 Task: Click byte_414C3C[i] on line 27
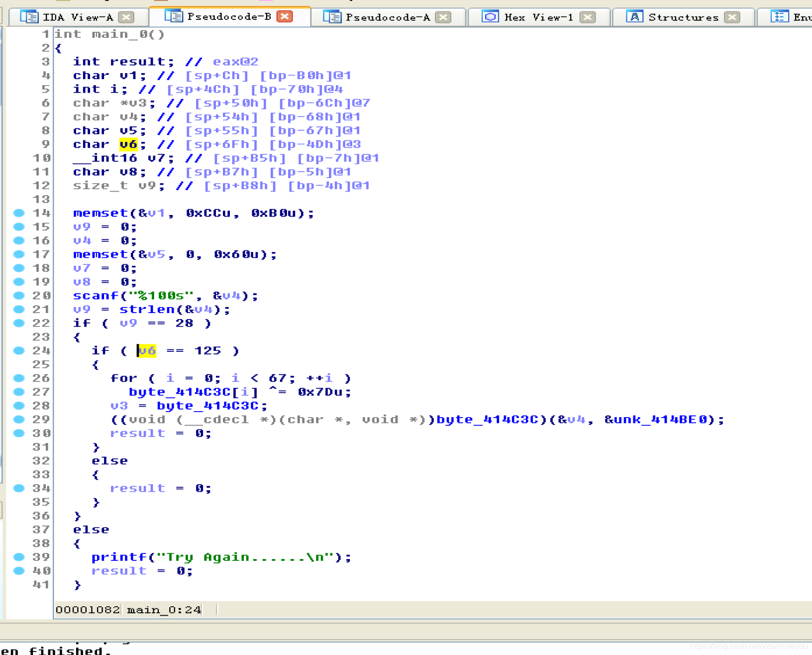click(194, 392)
